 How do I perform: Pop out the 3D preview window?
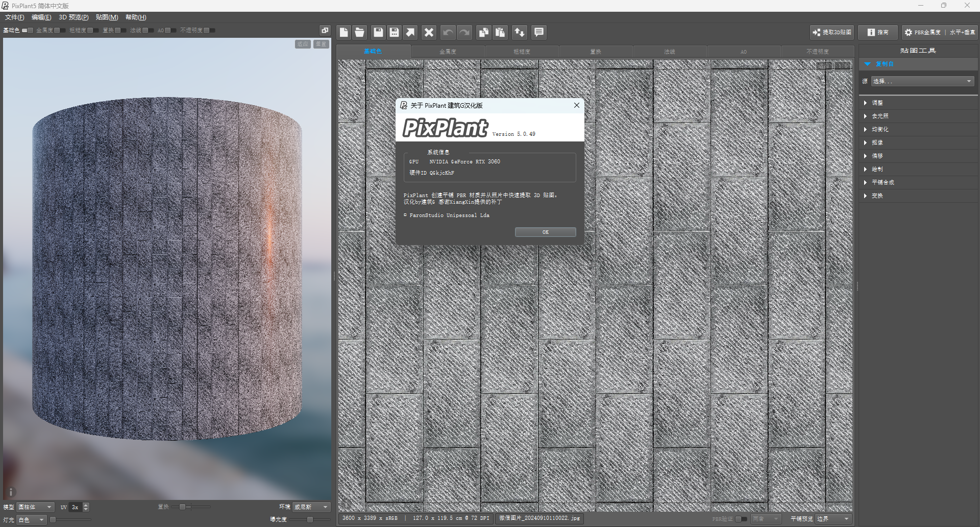pos(325,31)
